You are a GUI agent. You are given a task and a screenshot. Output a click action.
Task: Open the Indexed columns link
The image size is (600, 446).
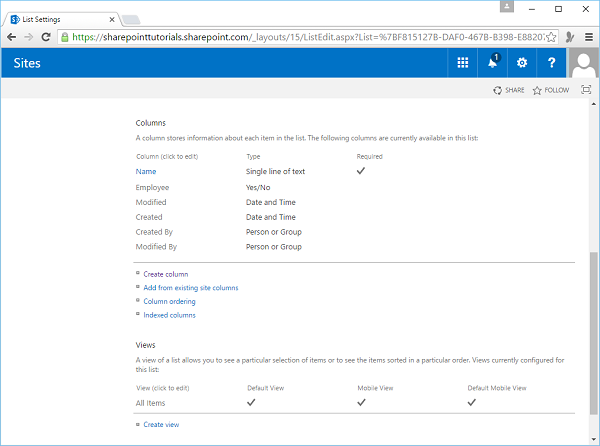[x=169, y=315]
